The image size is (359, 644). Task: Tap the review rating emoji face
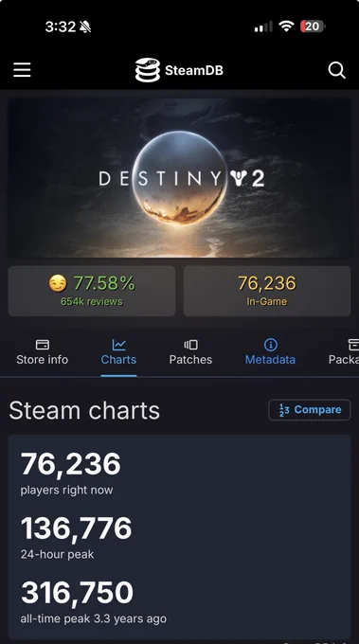click(58, 283)
